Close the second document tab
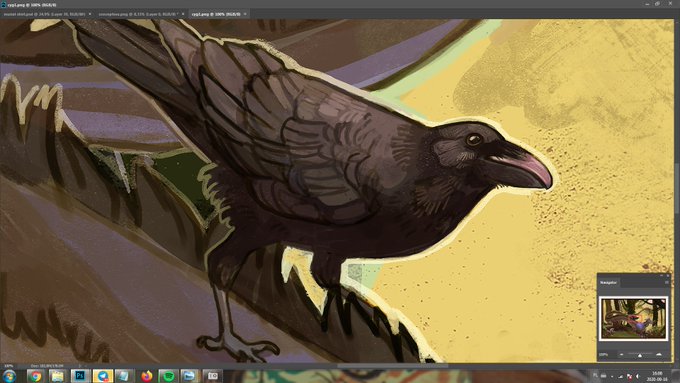680x383 pixels. coord(183,14)
